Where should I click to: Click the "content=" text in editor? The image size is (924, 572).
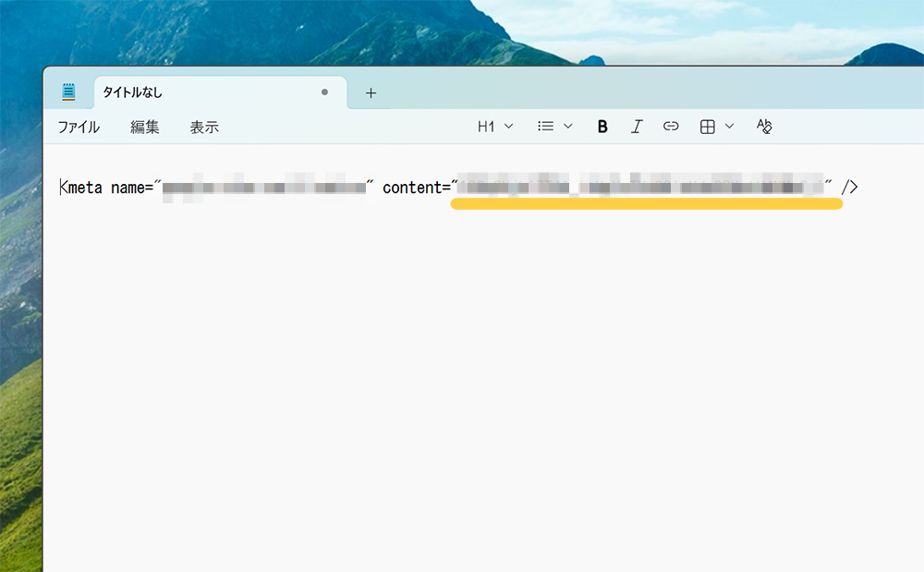pyautogui.click(x=416, y=188)
